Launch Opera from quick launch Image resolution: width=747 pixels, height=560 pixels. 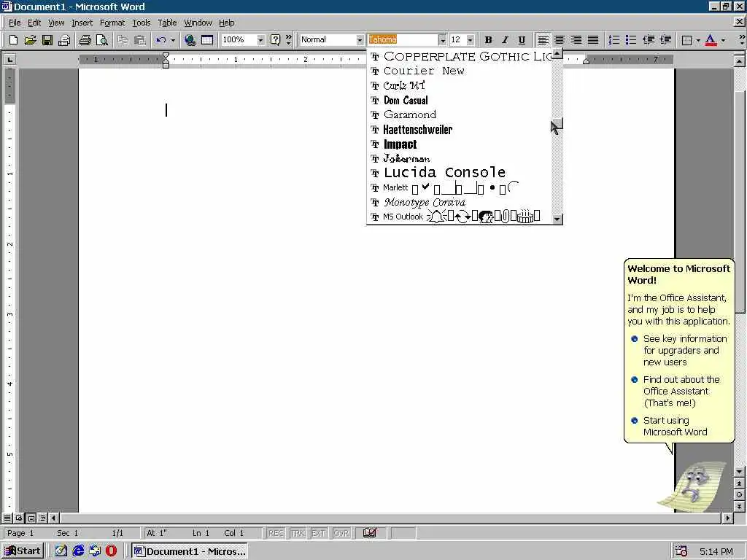click(x=112, y=551)
